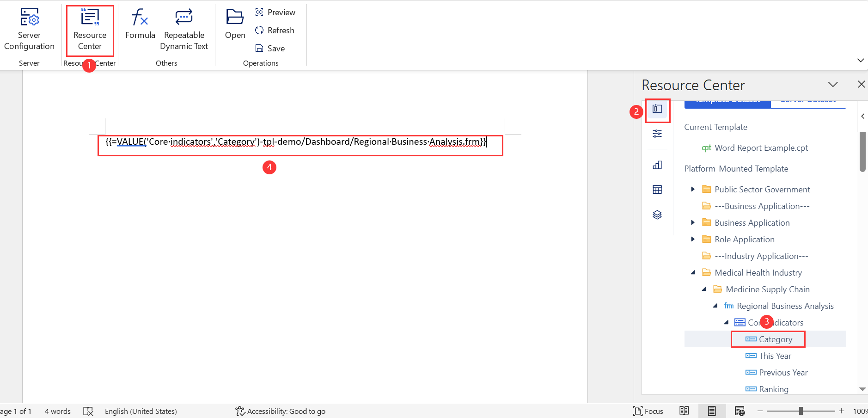Collapse the Core indicators dataset node
The image size is (868, 418).
tap(726, 322)
